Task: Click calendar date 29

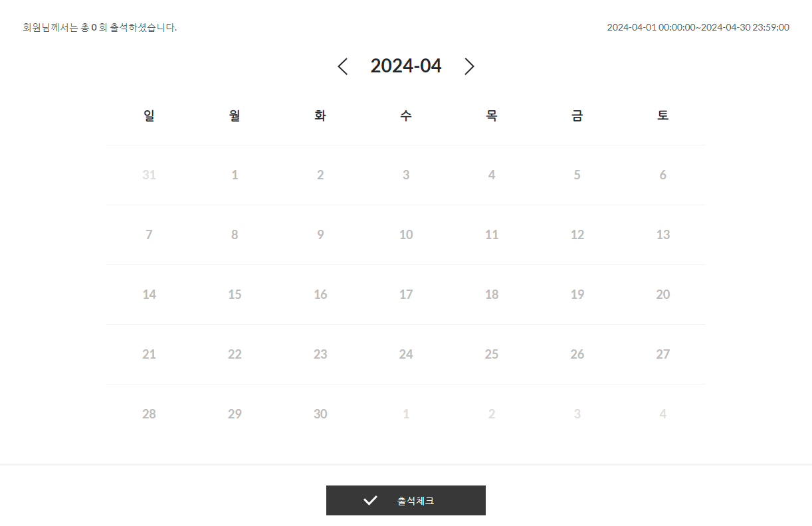Action: click(235, 414)
